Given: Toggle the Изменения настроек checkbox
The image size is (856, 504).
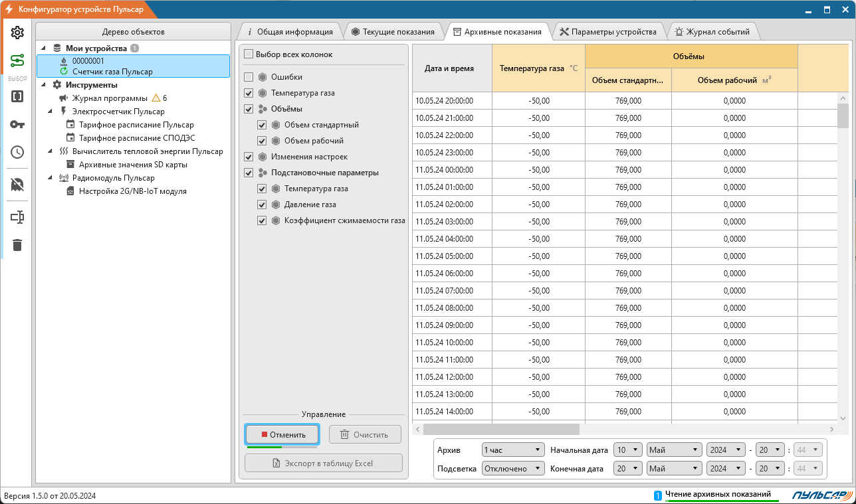Looking at the screenshot, I should coord(249,157).
